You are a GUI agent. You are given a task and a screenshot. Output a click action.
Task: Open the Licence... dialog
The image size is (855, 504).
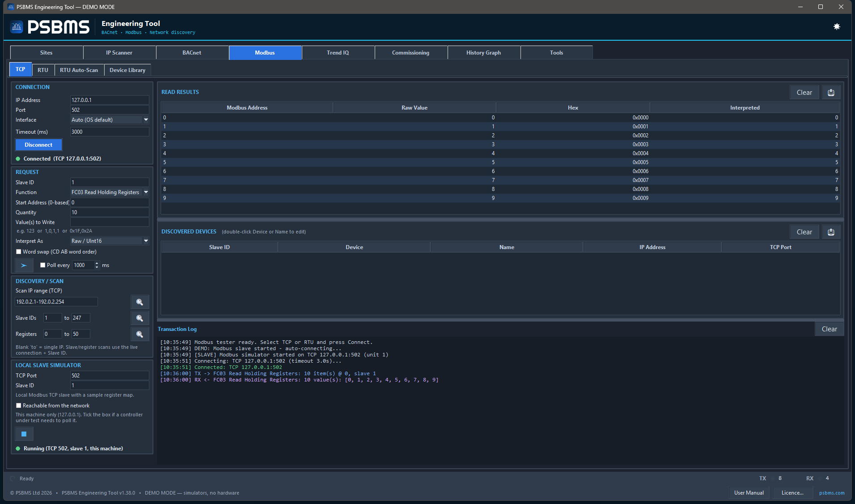(792, 493)
